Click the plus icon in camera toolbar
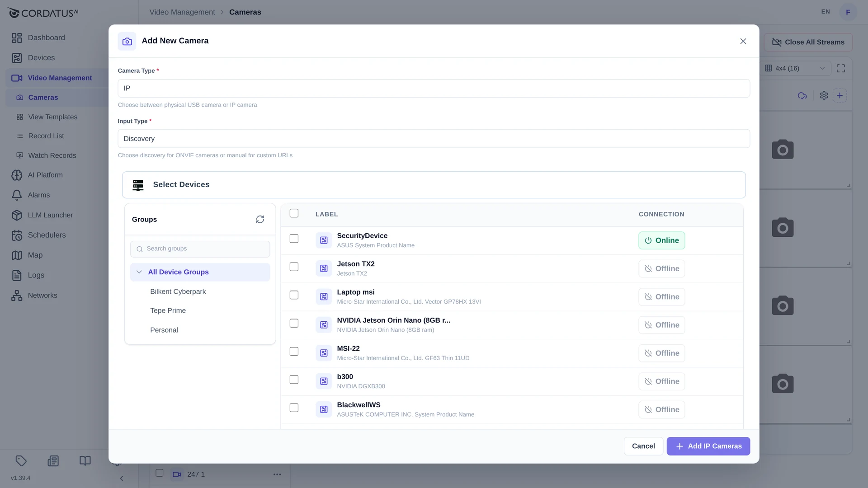The width and height of the screenshot is (868, 488). [840, 95]
